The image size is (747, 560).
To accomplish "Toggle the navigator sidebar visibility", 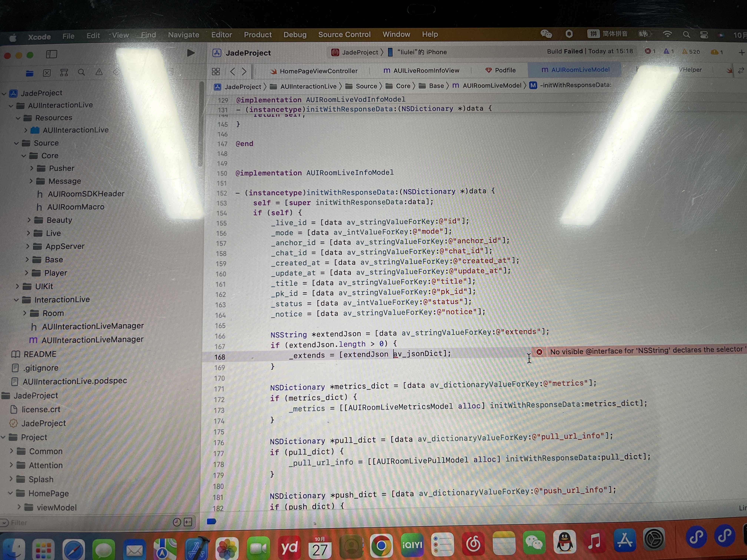I will click(x=51, y=54).
